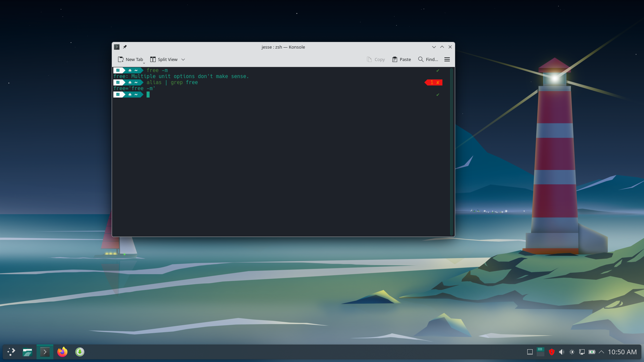This screenshot has width=644, height=362.
Task: Open the audio volume tray icon
Action: click(561, 352)
